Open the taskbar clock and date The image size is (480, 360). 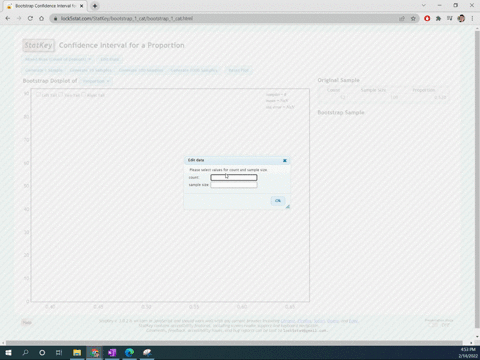coord(468,353)
